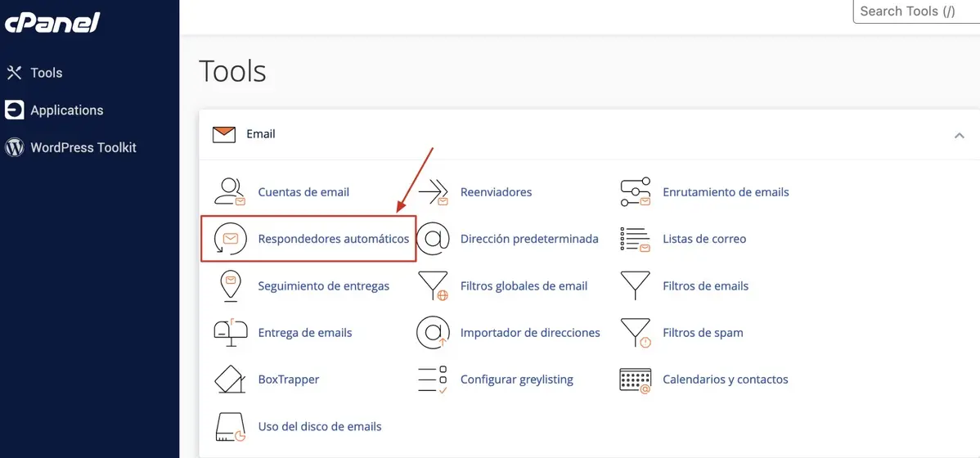Open the Reenviadores arrow icon
Image resolution: width=980 pixels, height=458 pixels.
433,192
